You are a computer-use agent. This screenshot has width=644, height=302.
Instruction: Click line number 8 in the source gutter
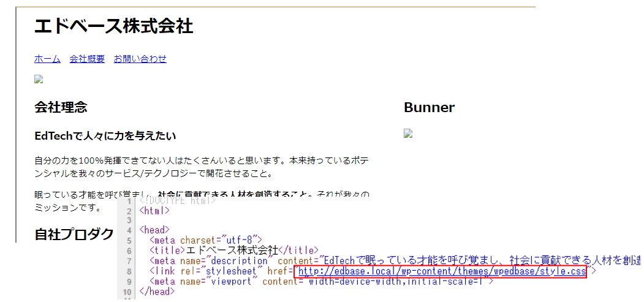pos(129,271)
